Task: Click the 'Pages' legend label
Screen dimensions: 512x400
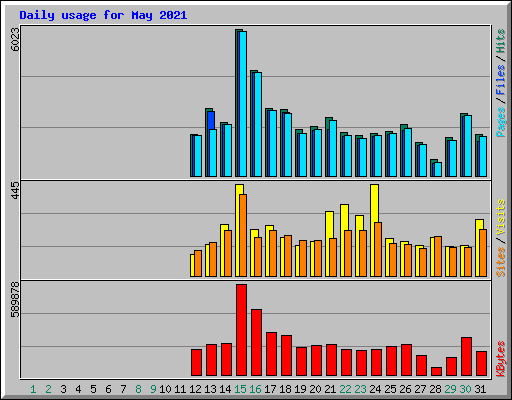Action: 500,122
